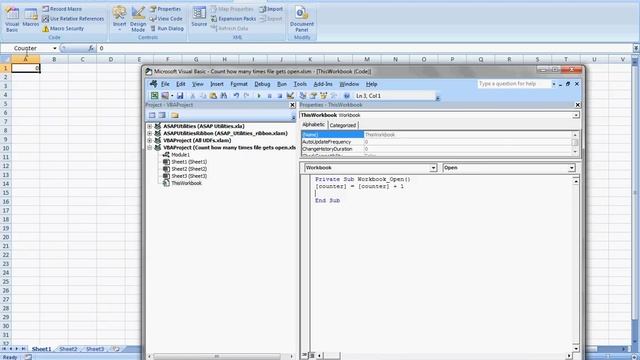Click the Select All corner button

5,59
